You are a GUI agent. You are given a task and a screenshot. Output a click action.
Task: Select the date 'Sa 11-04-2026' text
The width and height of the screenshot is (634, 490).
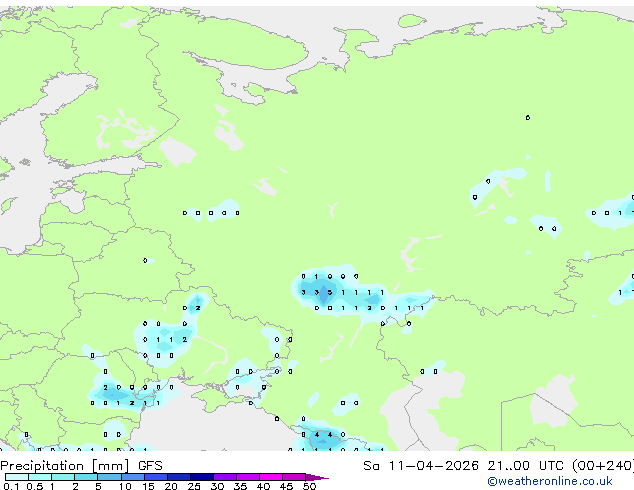point(421,466)
